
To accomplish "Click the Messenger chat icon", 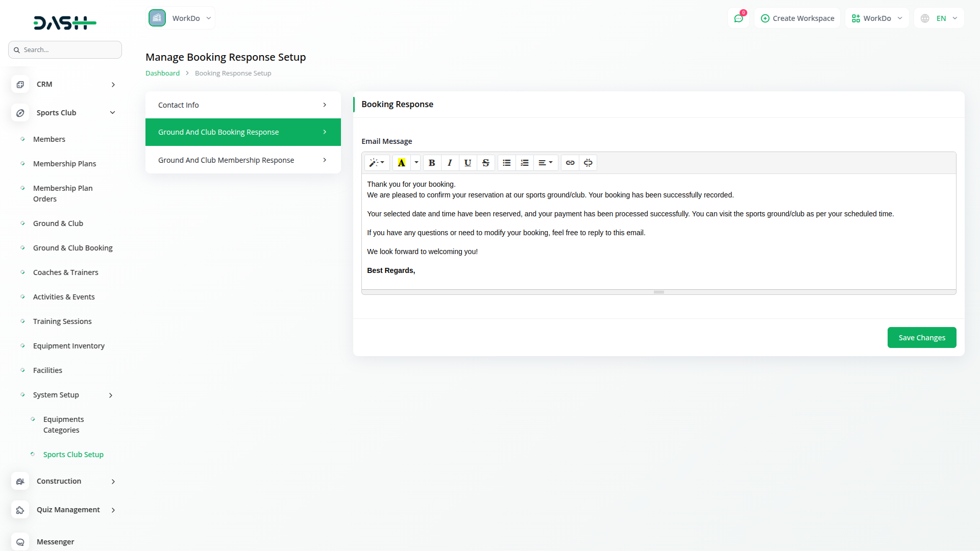I will pyautogui.click(x=20, y=542).
